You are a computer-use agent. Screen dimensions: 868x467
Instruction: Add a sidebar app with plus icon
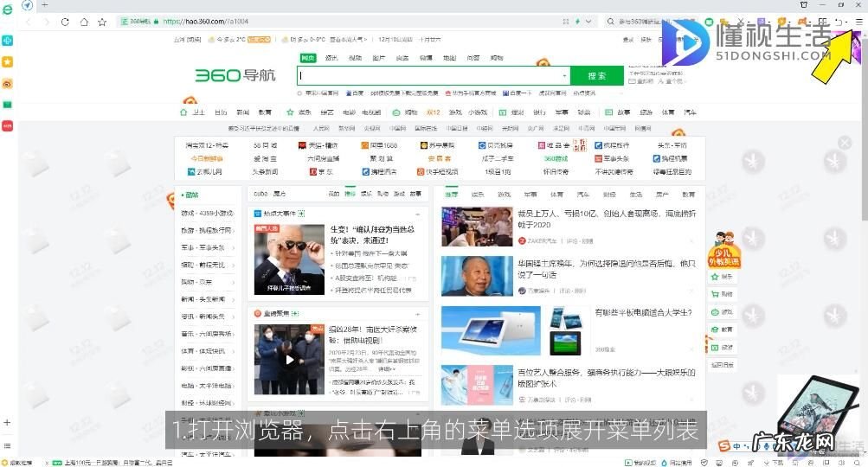(x=7, y=422)
